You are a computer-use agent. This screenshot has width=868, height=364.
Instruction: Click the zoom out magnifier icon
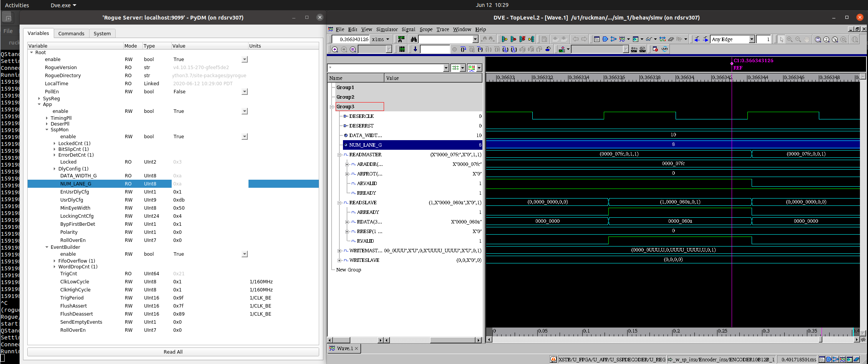coord(798,39)
